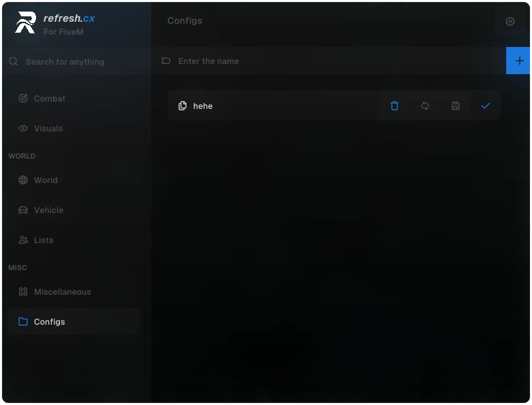Open the Visuals section
The image size is (532, 405).
click(75, 129)
